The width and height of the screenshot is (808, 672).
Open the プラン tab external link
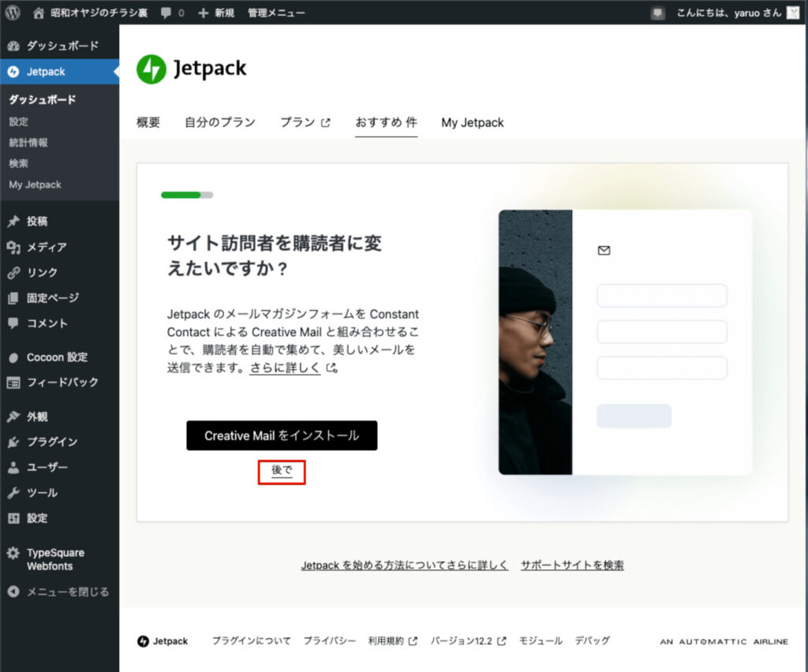click(305, 122)
